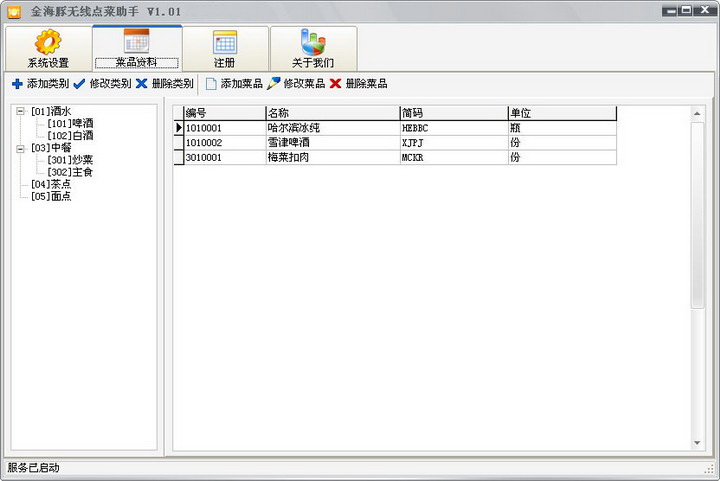This screenshot has height=481, width=720.
Task: Click the 单位 column header
Action: (562, 113)
